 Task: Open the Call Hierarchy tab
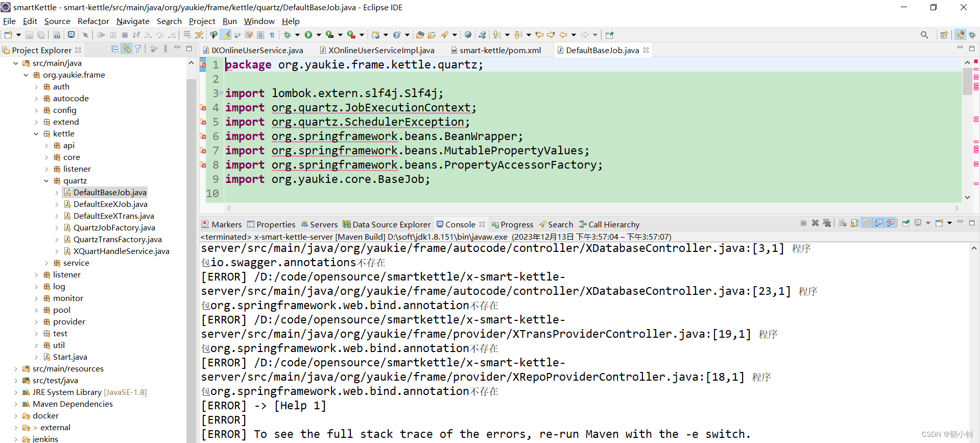[609, 224]
